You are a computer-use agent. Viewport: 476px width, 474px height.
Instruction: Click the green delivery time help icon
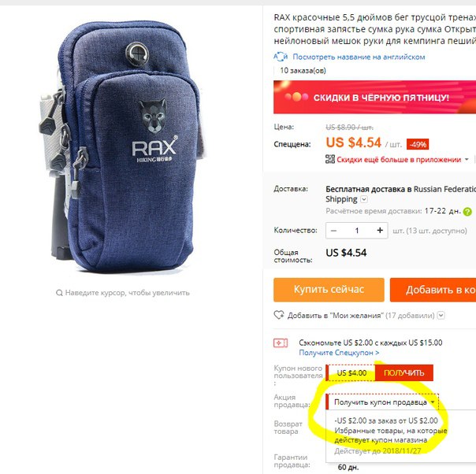pos(467,211)
